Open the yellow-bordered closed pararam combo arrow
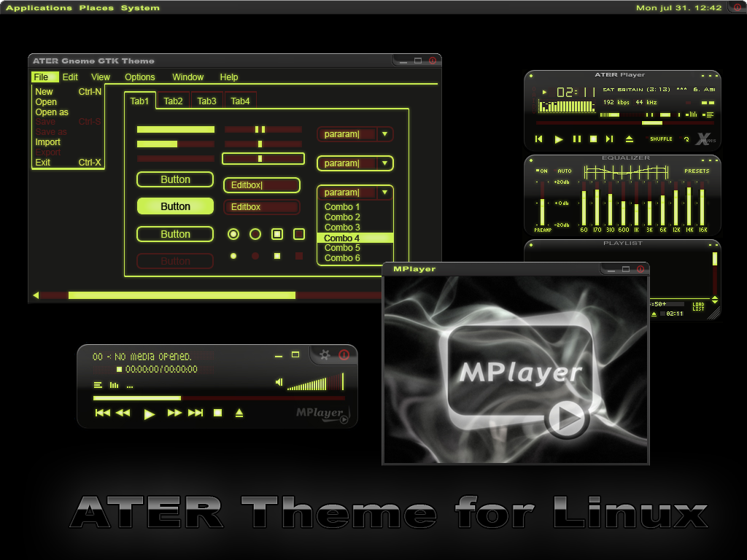The height and width of the screenshot is (560, 747). [x=385, y=163]
